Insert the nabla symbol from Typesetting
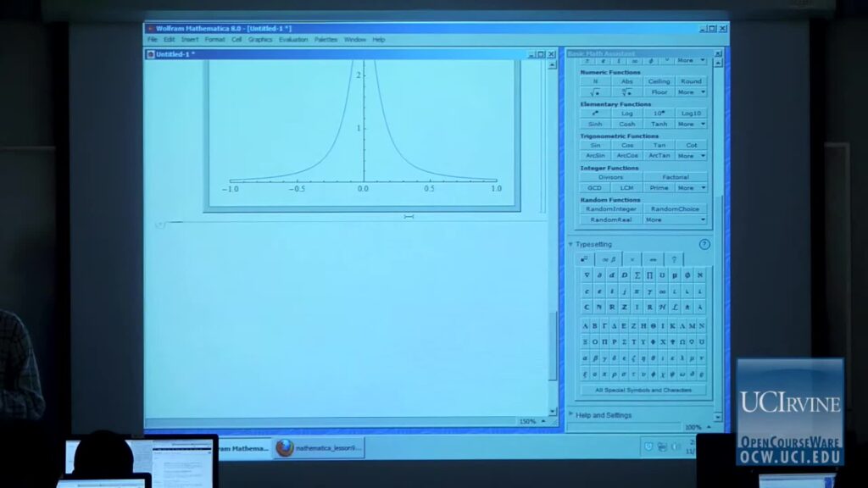Screen dimensions: 868x488 pos(587,275)
